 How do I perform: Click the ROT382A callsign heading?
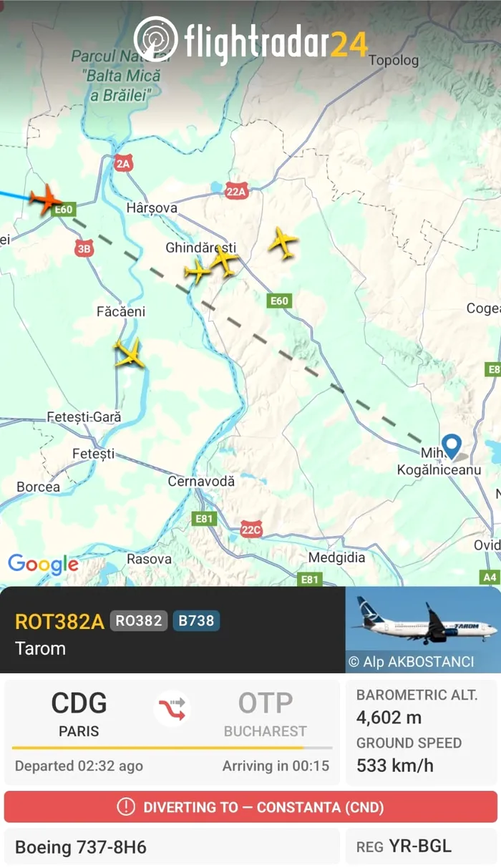(x=59, y=621)
